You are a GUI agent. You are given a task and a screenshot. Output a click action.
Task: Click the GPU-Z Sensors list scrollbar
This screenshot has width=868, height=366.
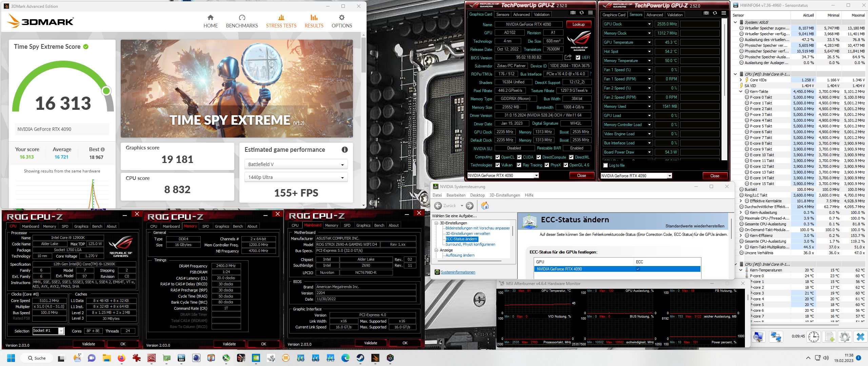[x=724, y=90]
